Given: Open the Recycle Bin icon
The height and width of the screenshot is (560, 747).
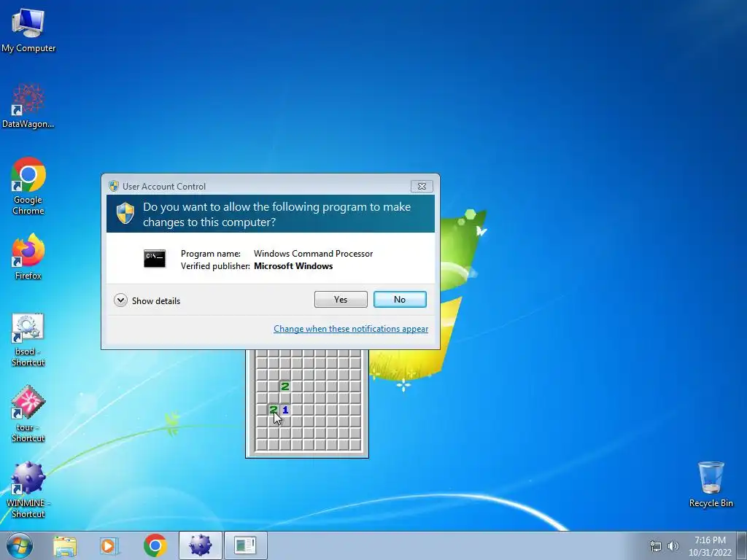Looking at the screenshot, I should pyautogui.click(x=711, y=484).
